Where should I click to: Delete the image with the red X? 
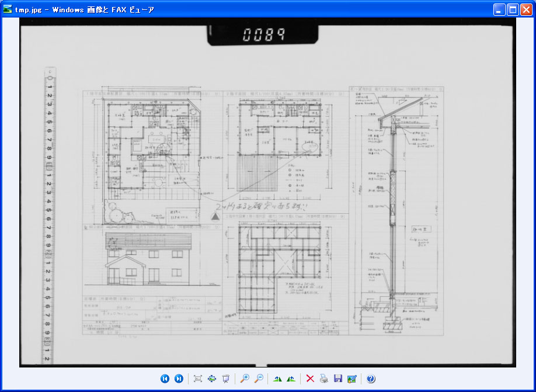click(x=310, y=379)
